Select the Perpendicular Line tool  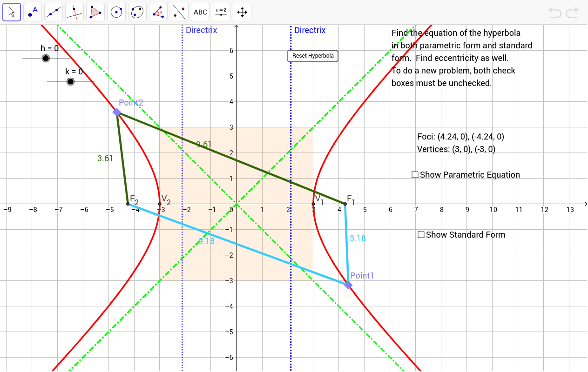pos(74,12)
